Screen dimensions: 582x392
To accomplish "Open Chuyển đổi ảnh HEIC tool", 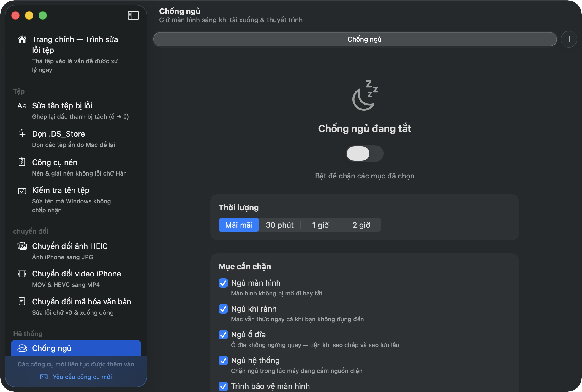I will [76, 251].
